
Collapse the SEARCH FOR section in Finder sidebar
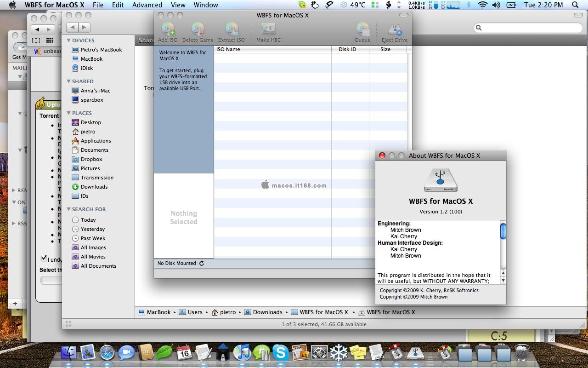(x=68, y=209)
